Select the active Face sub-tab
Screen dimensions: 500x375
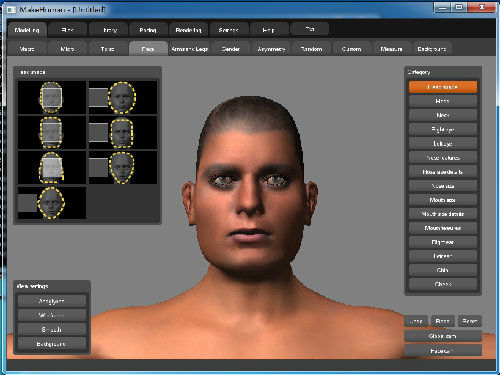[148, 49]
